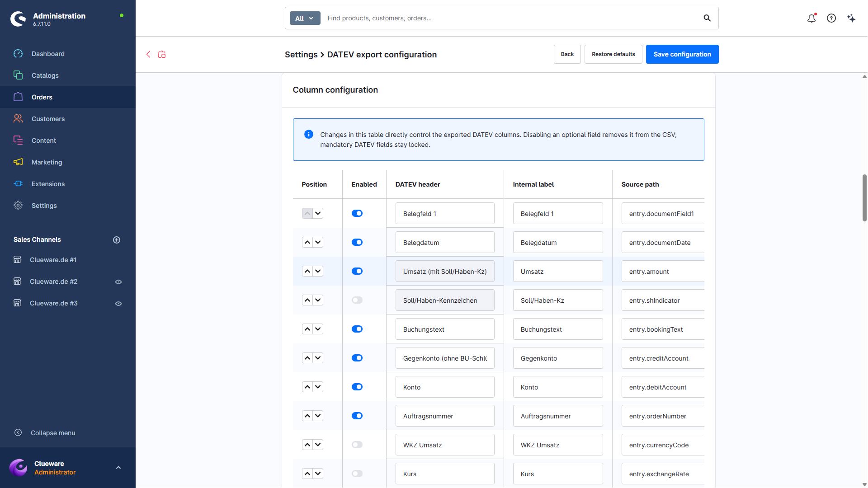Click the Marketing megaphone icon
The height and width of the screenshot is (488, 868).
click(18, 162)
